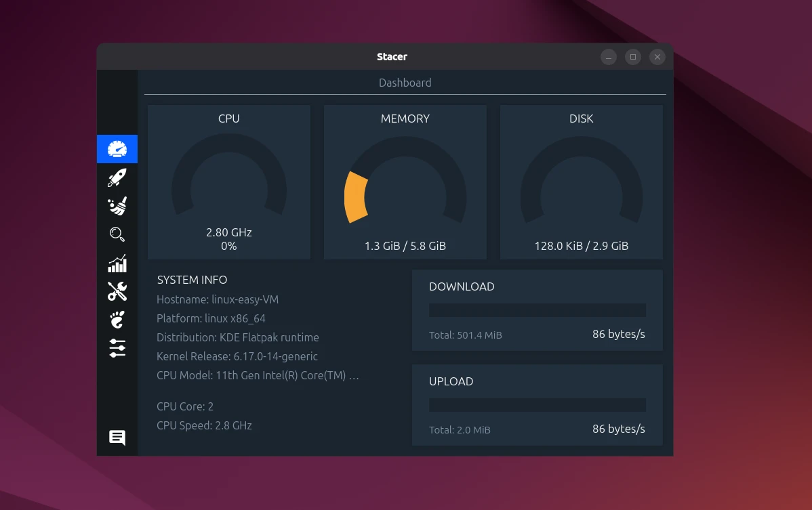Click the truncated CPU Model text
Image resolution: width=812 pixels, height=510 pixels.
tap(258, 375)
